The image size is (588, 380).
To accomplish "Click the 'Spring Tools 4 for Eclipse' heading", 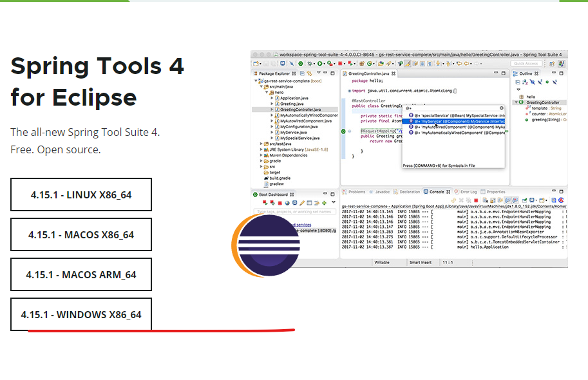I will point(97,81).
